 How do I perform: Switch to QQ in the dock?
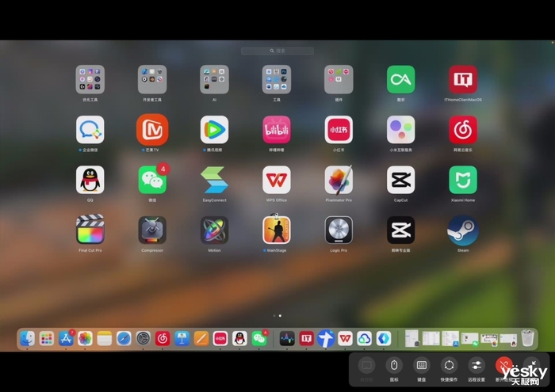pyautogui.click(x=239, y=339)
